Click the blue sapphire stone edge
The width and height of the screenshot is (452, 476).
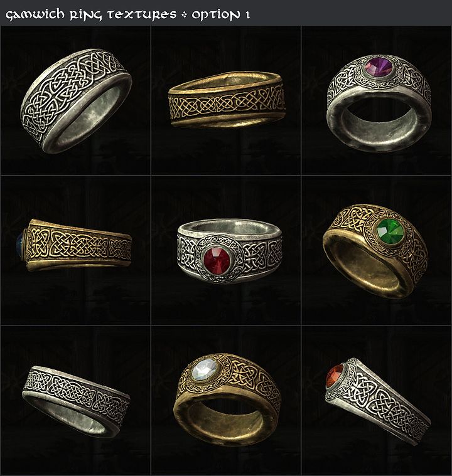21,241
